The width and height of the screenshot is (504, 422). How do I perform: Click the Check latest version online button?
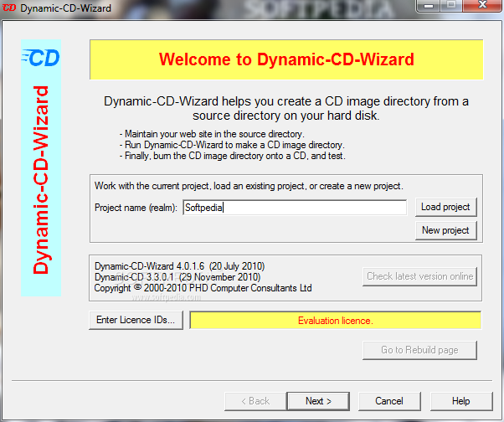coord(419,276)
